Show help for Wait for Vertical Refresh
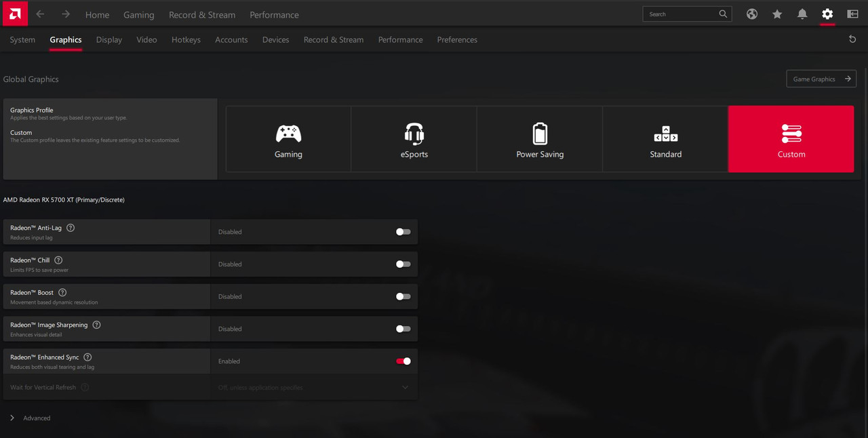Screen dimensions: 868x438 85,387
